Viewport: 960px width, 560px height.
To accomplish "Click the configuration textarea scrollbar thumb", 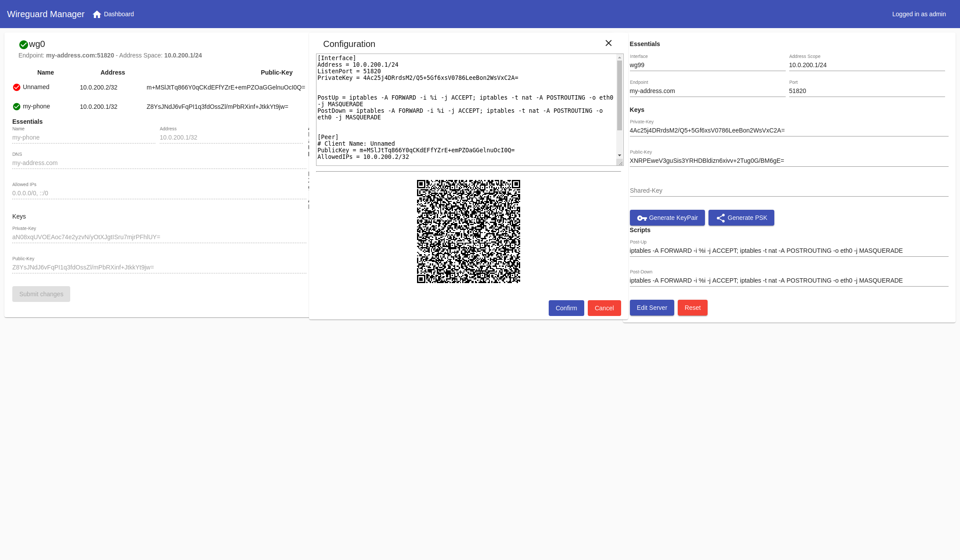I will coord(619,94).
